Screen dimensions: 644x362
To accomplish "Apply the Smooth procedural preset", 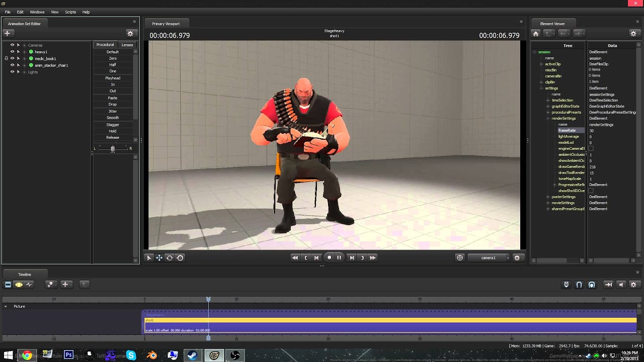I will point(113,118).
